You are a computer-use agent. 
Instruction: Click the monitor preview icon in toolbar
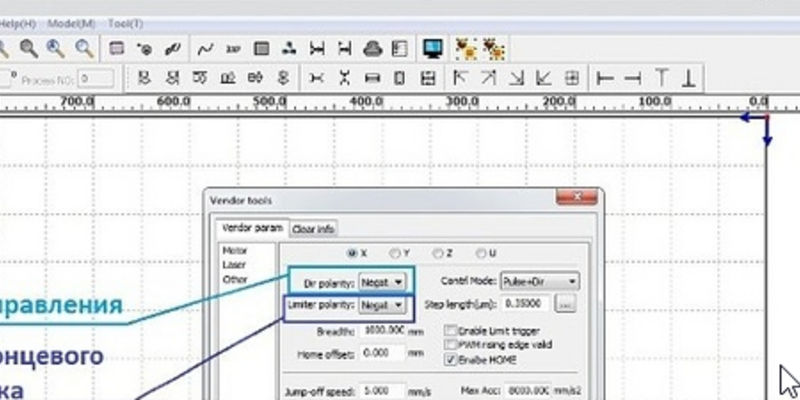tap(432, 48)
